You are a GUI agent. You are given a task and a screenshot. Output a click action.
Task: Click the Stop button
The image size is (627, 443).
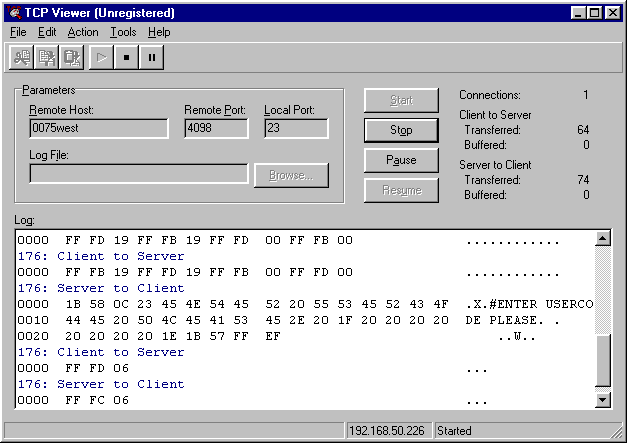point(401,130)
